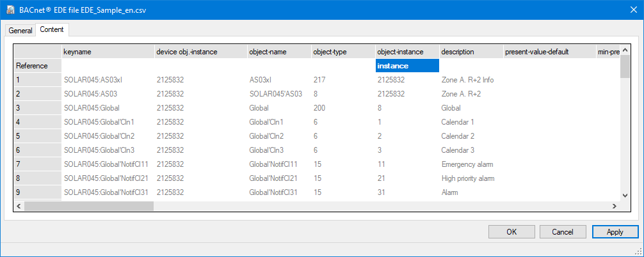The height and width of the screenshot is (257, 644).
Task: Click the keyname column header
Action: 108,52
